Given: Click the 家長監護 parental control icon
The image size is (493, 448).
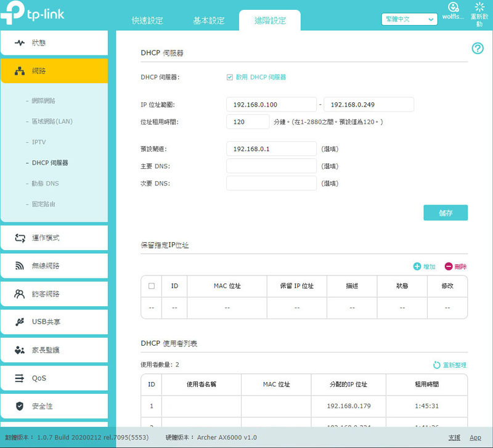Looking at the screenshot, I should tap(20, 350).
